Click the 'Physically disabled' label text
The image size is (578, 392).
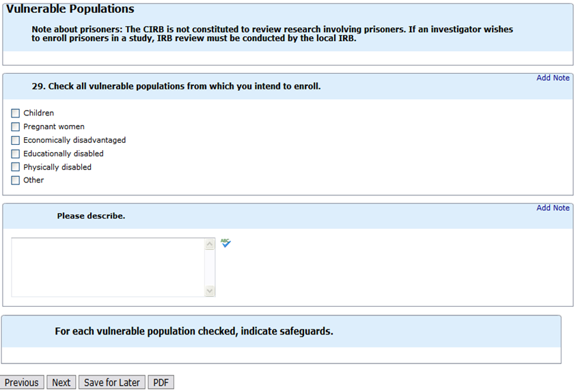[x=57, y=167]
